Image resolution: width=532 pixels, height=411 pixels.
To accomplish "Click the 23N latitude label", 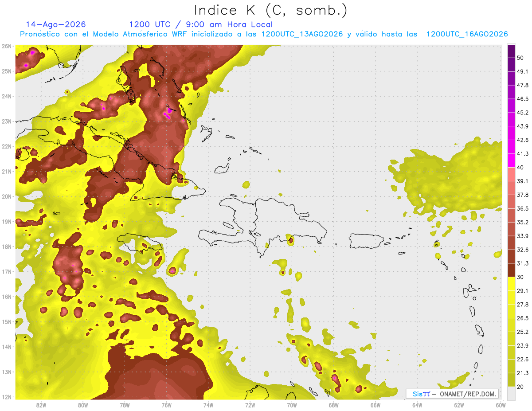I will click(7, 121).
